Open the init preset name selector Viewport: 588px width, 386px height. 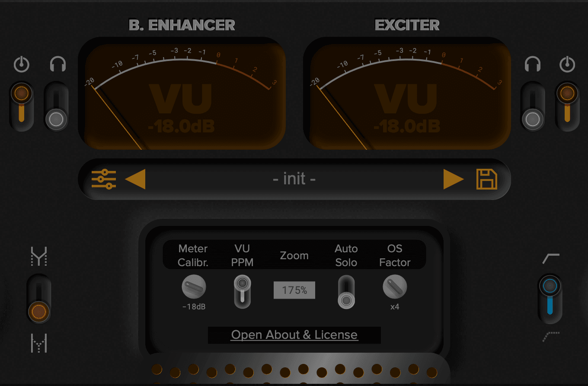[294, 179]
